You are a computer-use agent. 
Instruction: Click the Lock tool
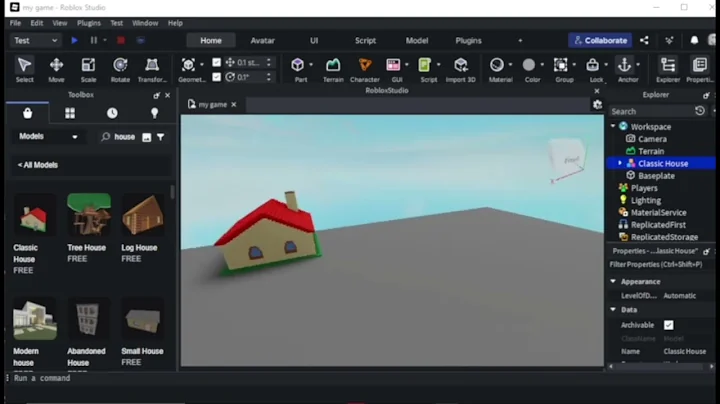(593, 70)
